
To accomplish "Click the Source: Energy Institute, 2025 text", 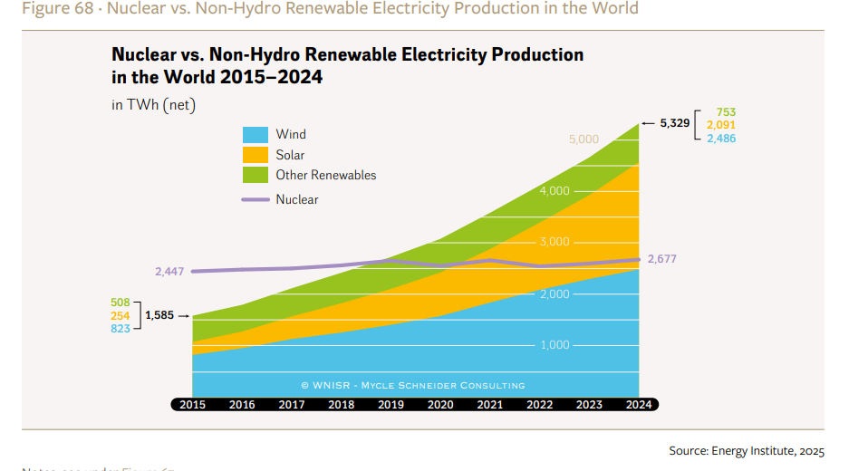I will (x=747, y=451).
